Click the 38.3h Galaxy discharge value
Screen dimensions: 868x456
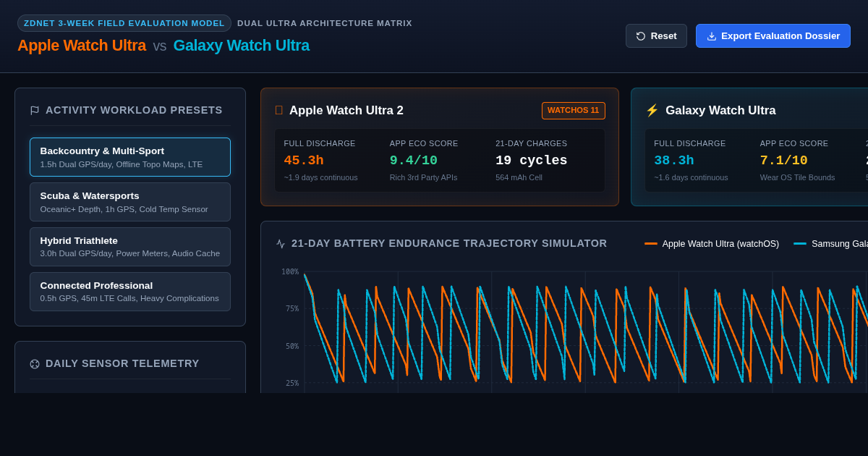674,161
